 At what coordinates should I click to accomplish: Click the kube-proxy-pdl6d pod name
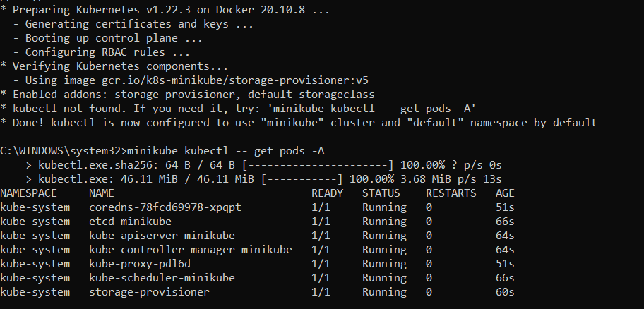pyautogui.click(x=140, y=264)
